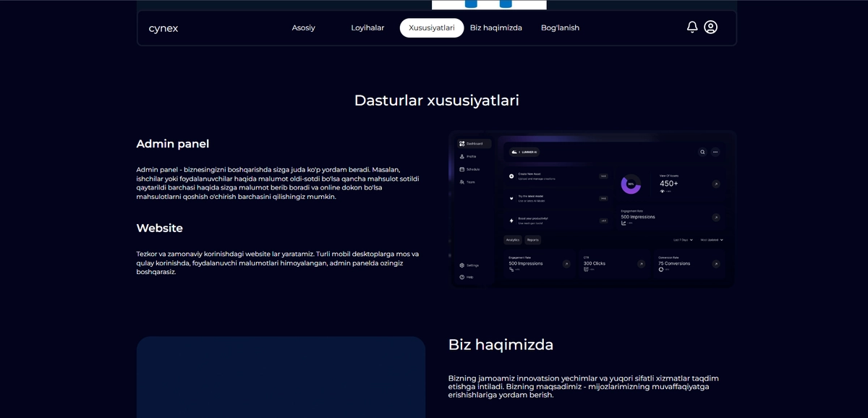Screen dimensions: 868x418
Task: Click the arrow icon on 300 Clicks card
Action: click(x=642, y=264)
